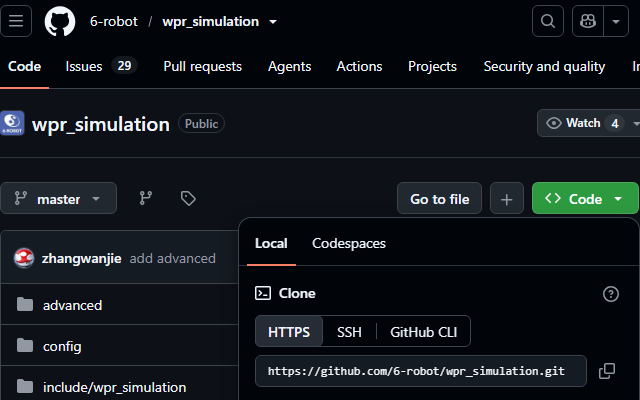Viewport: 640px width, 400px height.
Task: Expand the wpr_simulation repository switcher arrow
Action: click(273, 22)
